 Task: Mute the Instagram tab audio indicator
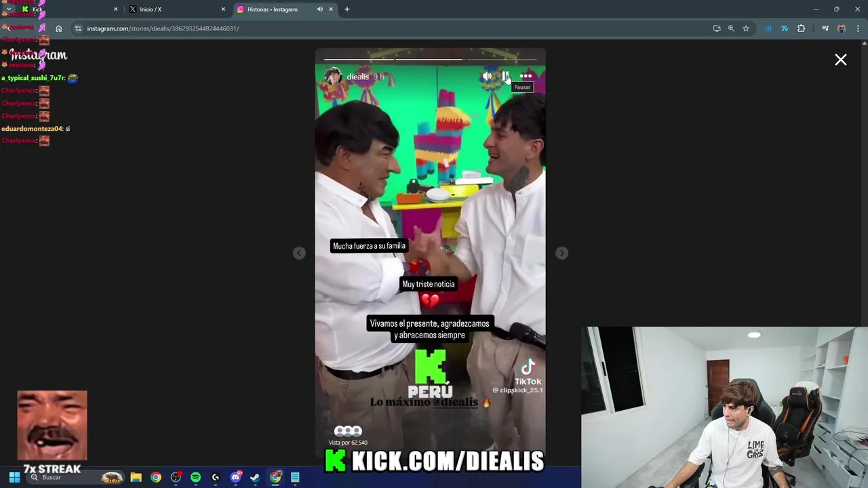pos(319,9)
